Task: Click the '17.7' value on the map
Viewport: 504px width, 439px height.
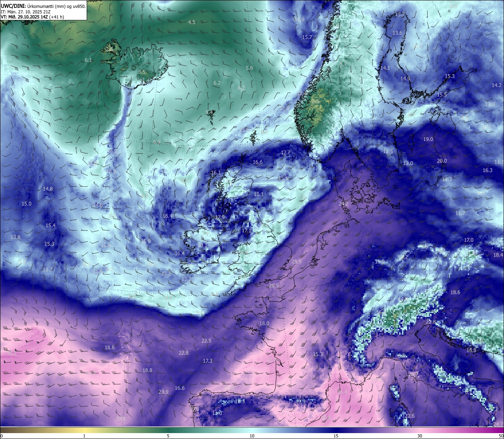Action: click(285, 153)
